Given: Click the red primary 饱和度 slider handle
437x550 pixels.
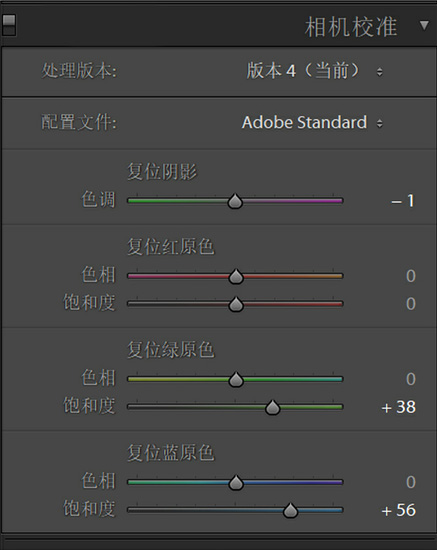Looking at the screenshot, I should coord(236,304).
